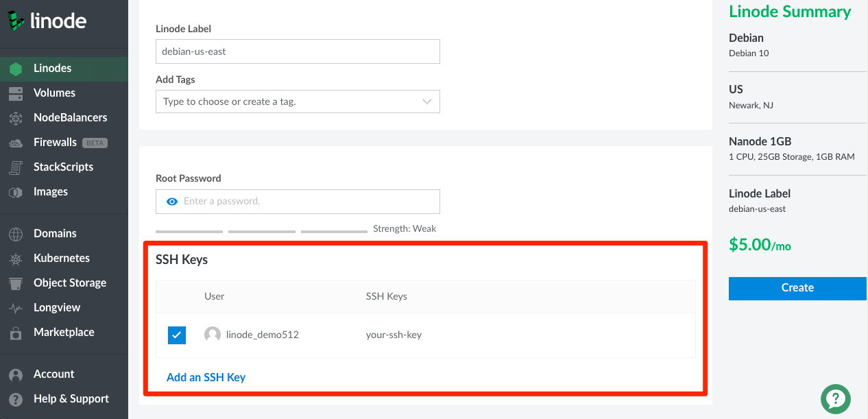Uncheck the linode_demo512 SSH key checkbox
The width and height of the screenshot is (868, 419).
pyautogui.click(x=177, y=335)
